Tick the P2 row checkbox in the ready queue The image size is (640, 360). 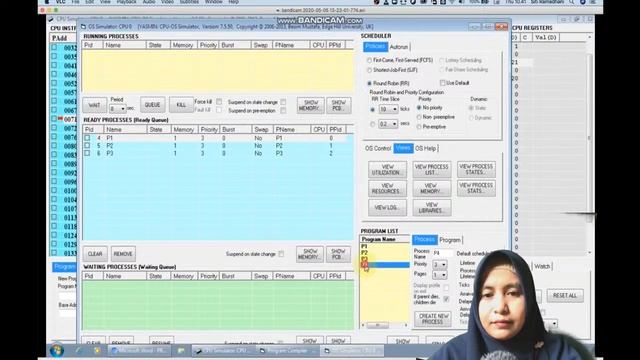click(x=87, y=146)
